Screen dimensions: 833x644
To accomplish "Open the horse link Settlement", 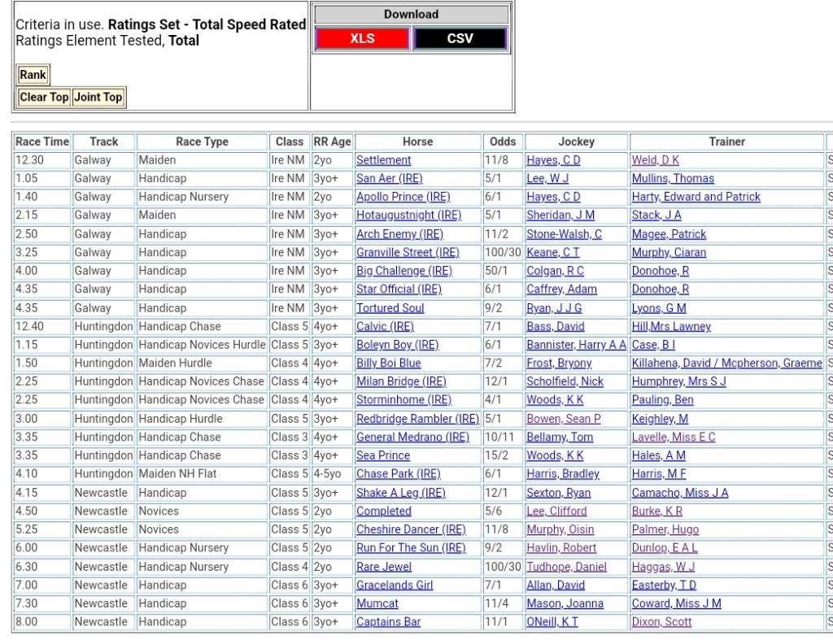I will coord(383,160).
